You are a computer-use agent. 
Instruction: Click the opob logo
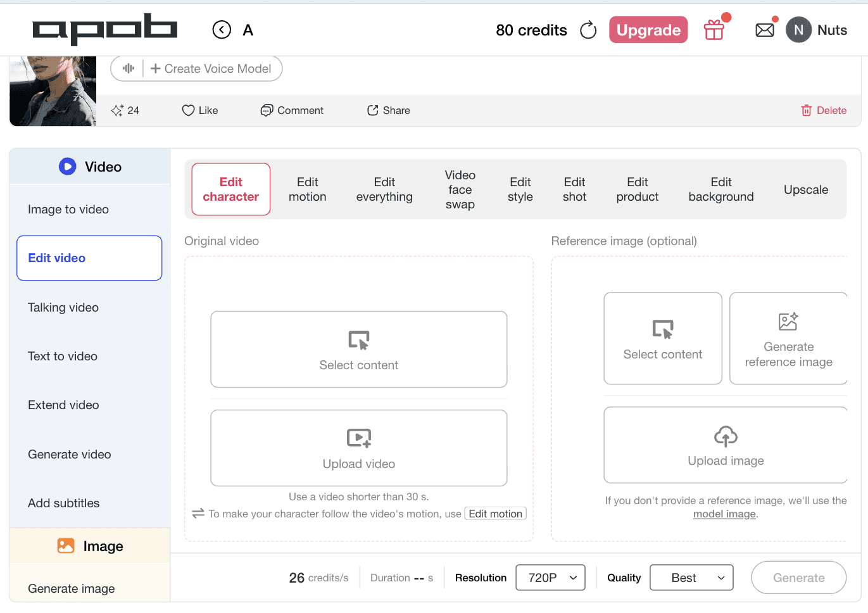(x=104, y=29)
